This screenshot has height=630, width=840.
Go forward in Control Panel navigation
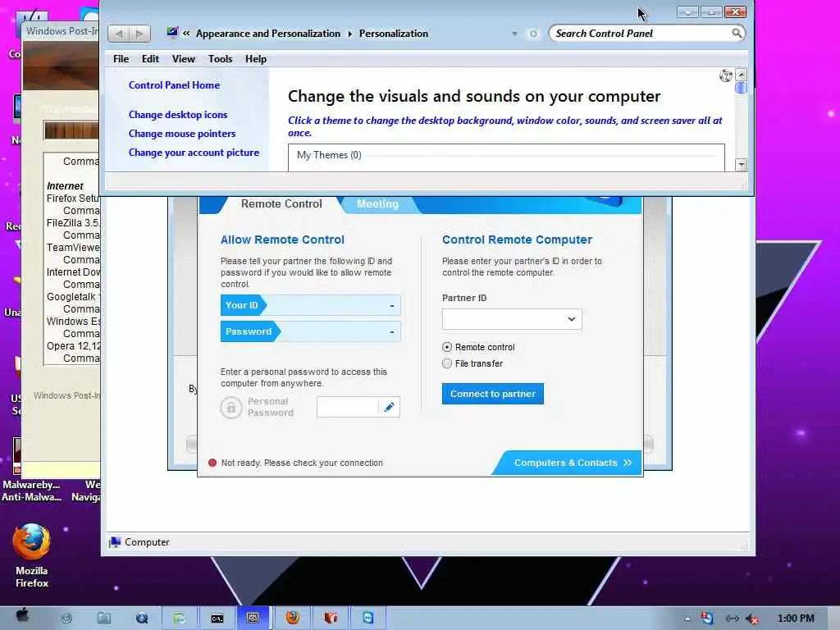(x=139, y=34)
